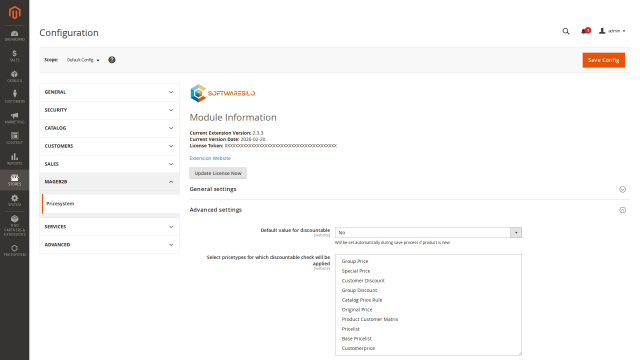Image resolution: width=640 pixels, height=360 pixels.
Task: Open the Sales sidebar menu
Action: [x=15, y=56]
